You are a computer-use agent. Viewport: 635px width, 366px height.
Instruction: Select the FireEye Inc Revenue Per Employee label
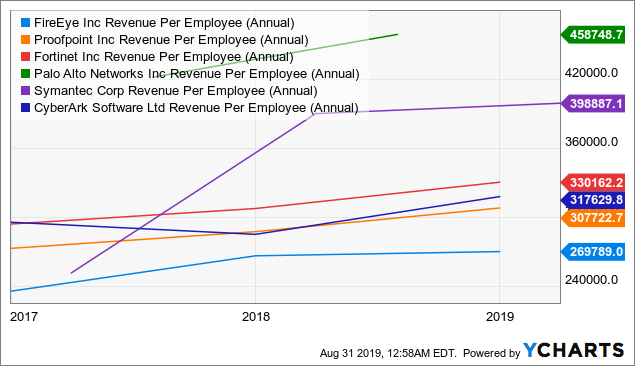(x=164, y=23)
